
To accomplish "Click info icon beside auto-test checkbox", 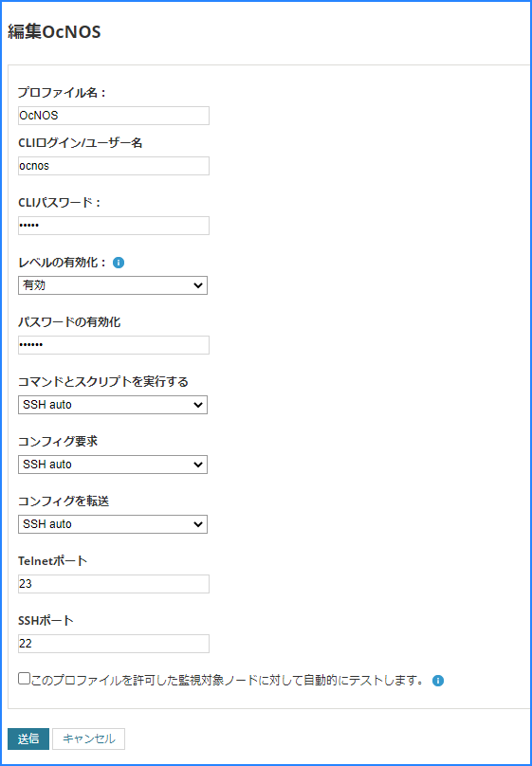I will pyautogui.click(x=438, y=681).
